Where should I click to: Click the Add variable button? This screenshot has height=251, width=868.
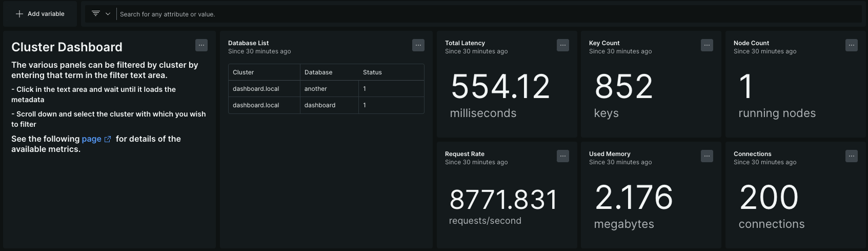(40, 14)
